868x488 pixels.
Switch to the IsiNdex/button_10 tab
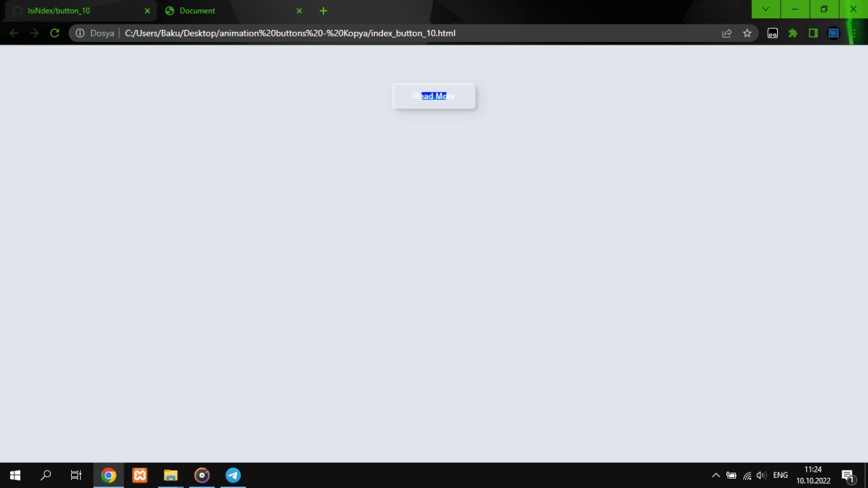(x=75, y=10)
